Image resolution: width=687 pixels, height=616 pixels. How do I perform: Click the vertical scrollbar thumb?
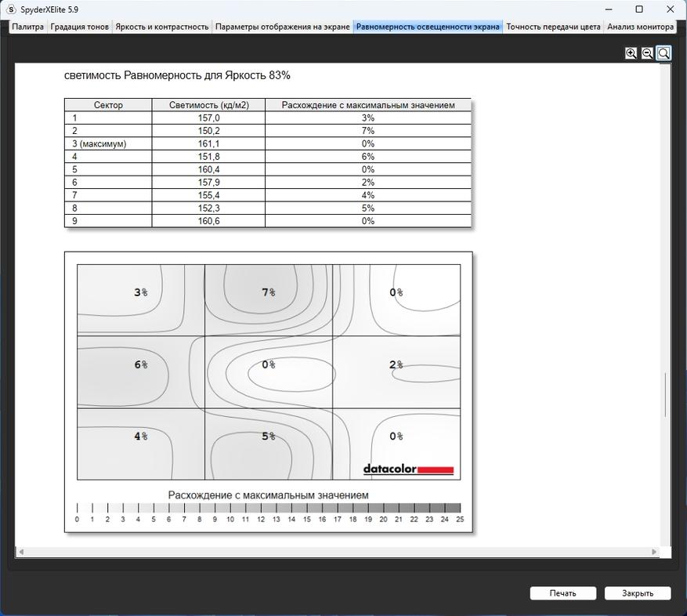(666, 394)
